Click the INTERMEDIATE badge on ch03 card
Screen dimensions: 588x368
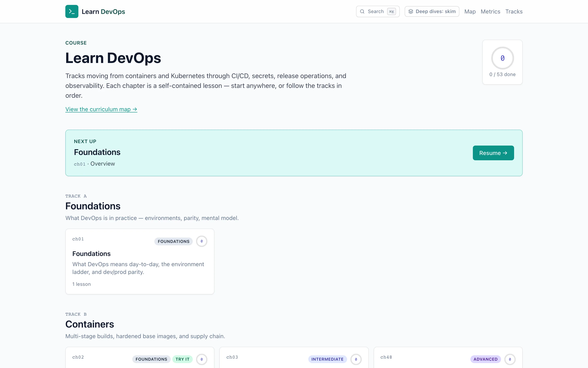[327, 359]
